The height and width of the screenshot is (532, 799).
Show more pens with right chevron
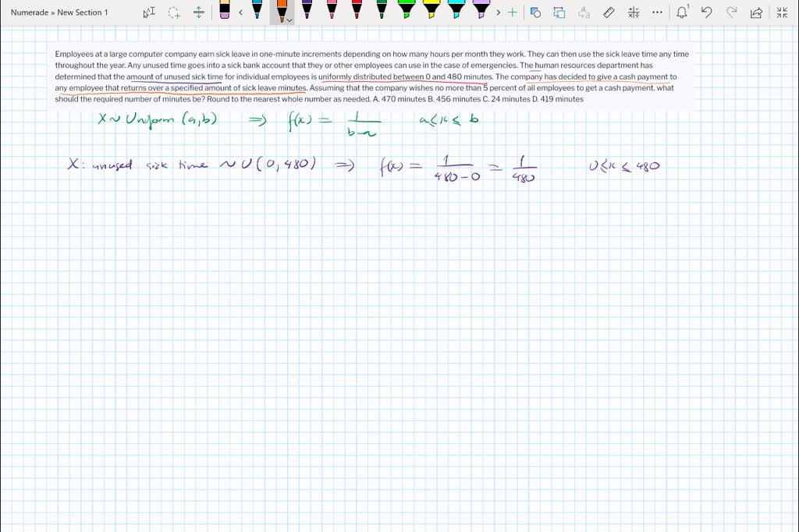point(498,12)
